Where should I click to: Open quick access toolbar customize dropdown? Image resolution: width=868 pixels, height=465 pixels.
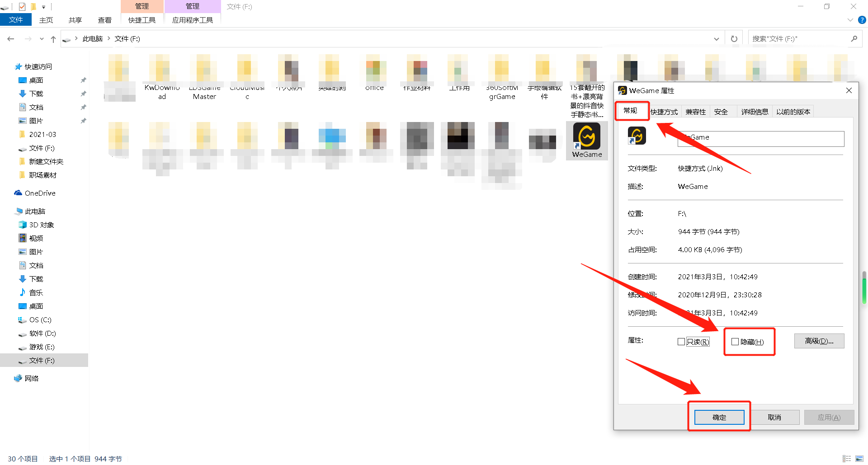pos(44,7)
